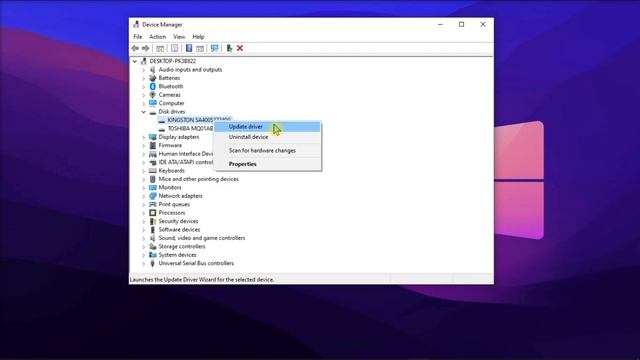Viewport: 640px width, 360px height.
Task: Click the Properties toolbar icon
Action: coord(174,48)
